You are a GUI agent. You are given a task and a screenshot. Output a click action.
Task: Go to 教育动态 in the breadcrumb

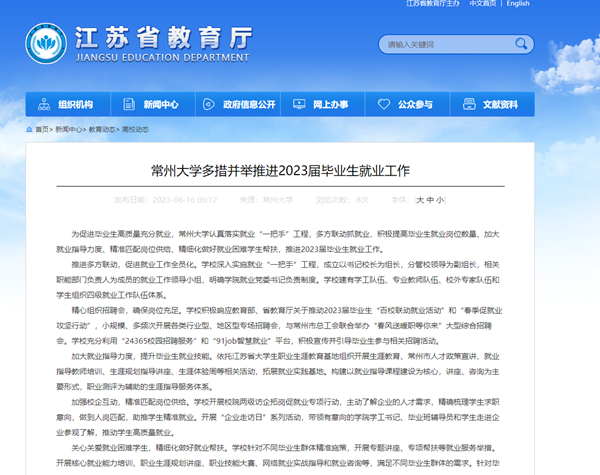click(x=101, y=129)
